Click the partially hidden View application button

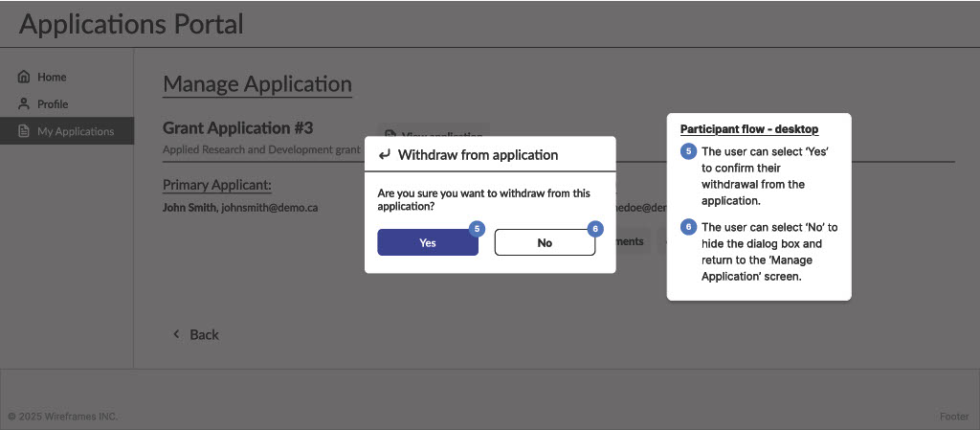(x=434, y=130)
